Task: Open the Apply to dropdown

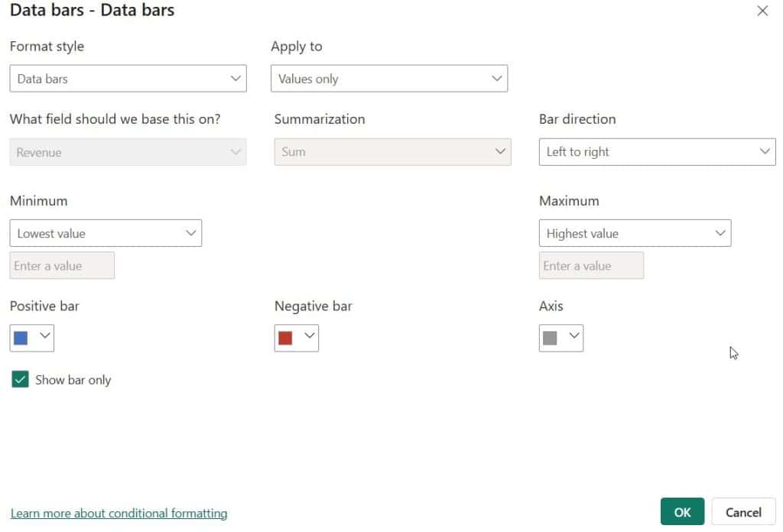Action: click(389, 79)
